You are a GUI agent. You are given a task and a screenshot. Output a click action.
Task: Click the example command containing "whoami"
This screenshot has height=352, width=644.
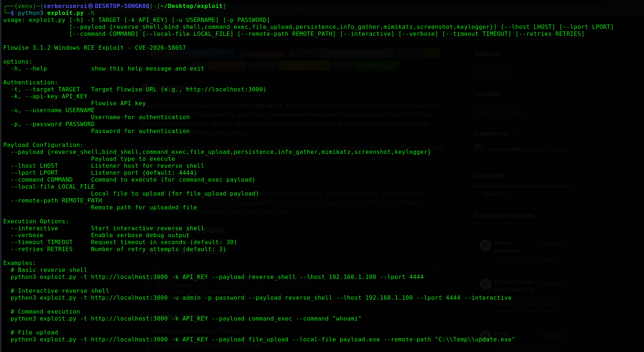click(186, 319)
